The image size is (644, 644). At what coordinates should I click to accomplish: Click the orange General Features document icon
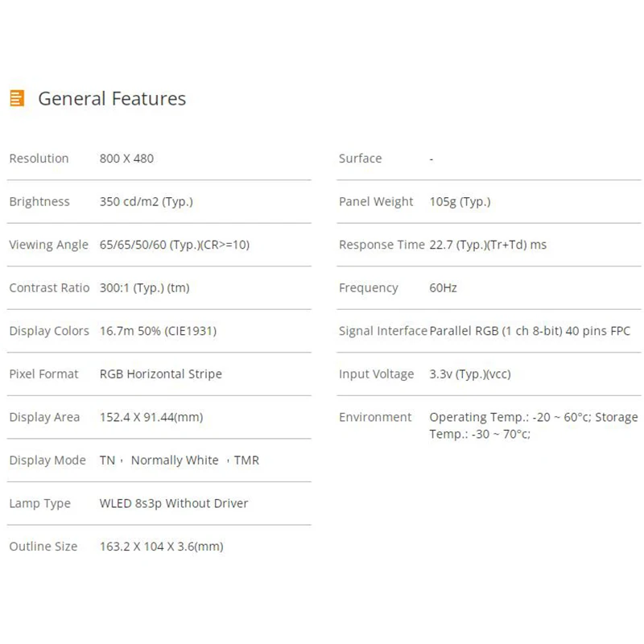(x=17, y=98)
